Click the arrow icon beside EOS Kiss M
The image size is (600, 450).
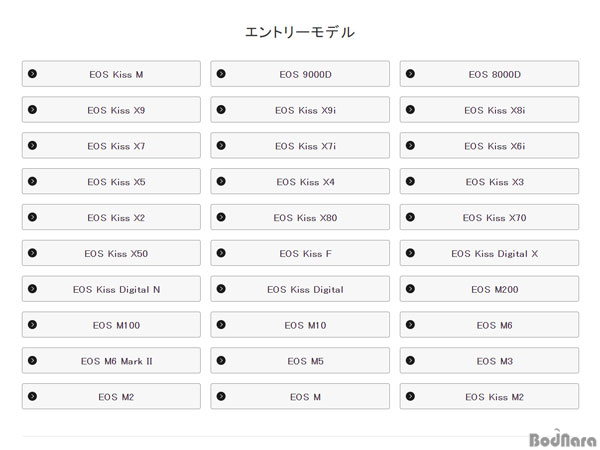pyautogui.click(x=33, y=73)
